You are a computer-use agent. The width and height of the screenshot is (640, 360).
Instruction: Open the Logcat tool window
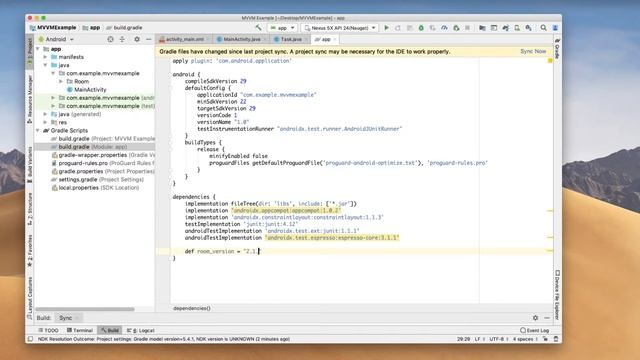pyautogui.click(x=140, y=330)
